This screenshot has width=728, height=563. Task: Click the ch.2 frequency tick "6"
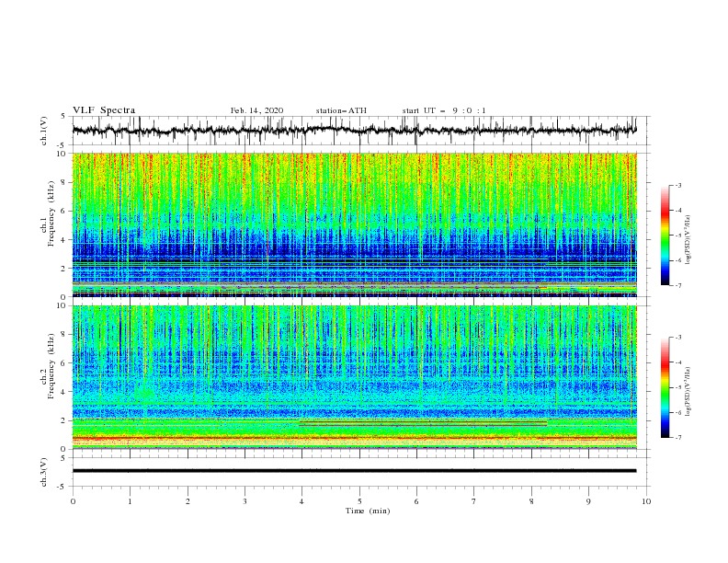click(x=65, y=363)
